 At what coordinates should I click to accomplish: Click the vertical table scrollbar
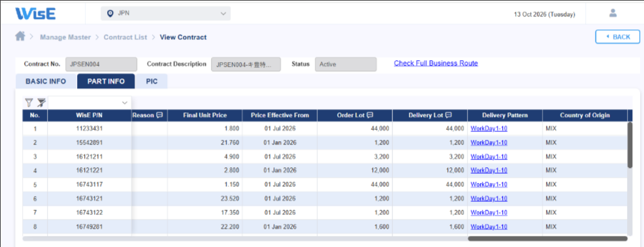click(630, 144)
